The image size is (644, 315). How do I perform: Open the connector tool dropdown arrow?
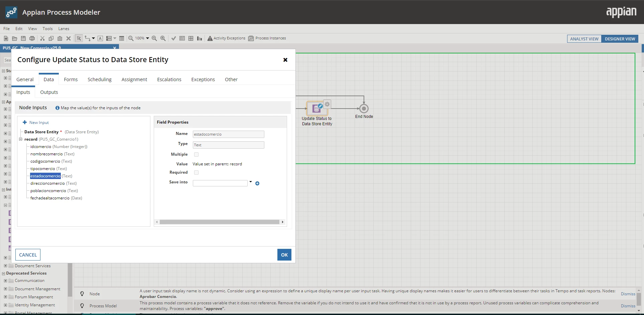pyautogui.click(x=93, y=38)
